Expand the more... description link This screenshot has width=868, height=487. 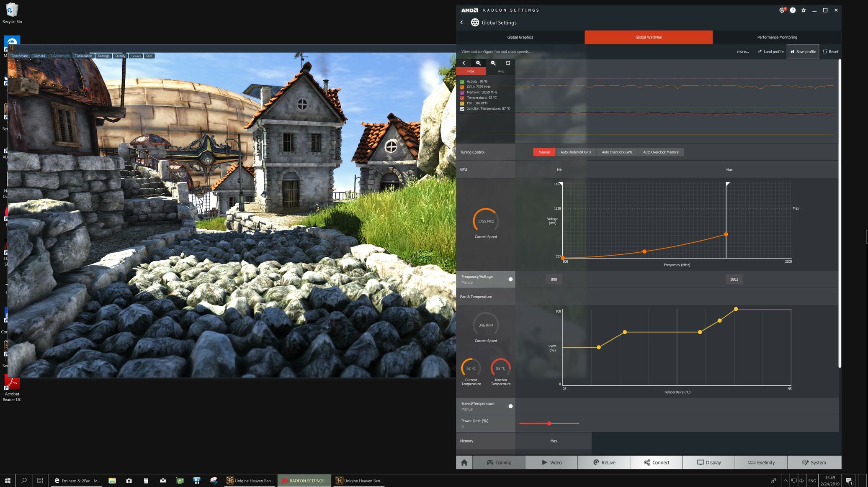click(742, 51)
